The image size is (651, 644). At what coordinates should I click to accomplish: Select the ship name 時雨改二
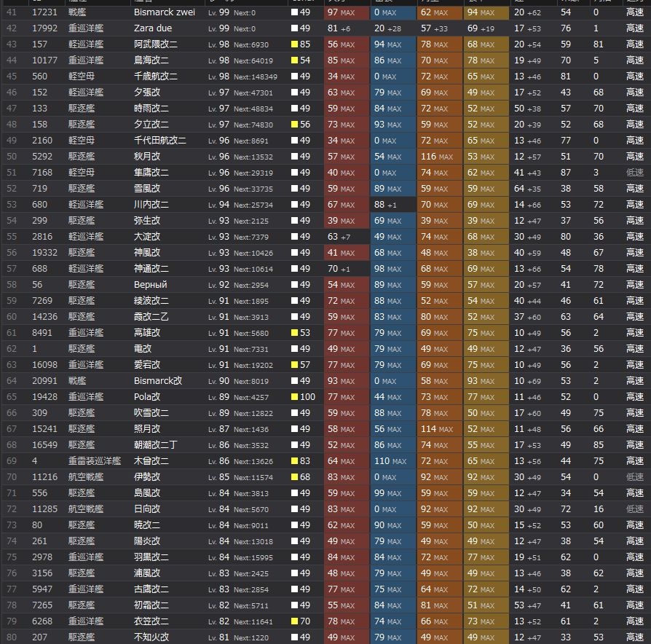151,109
